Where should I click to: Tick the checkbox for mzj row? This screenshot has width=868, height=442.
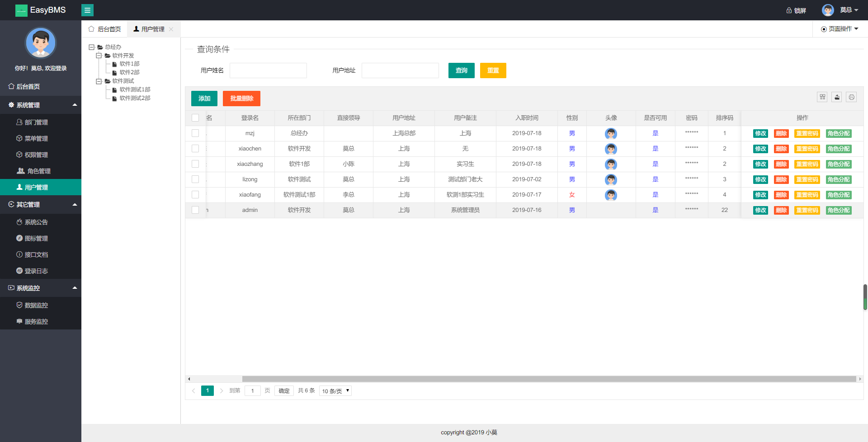195,133
